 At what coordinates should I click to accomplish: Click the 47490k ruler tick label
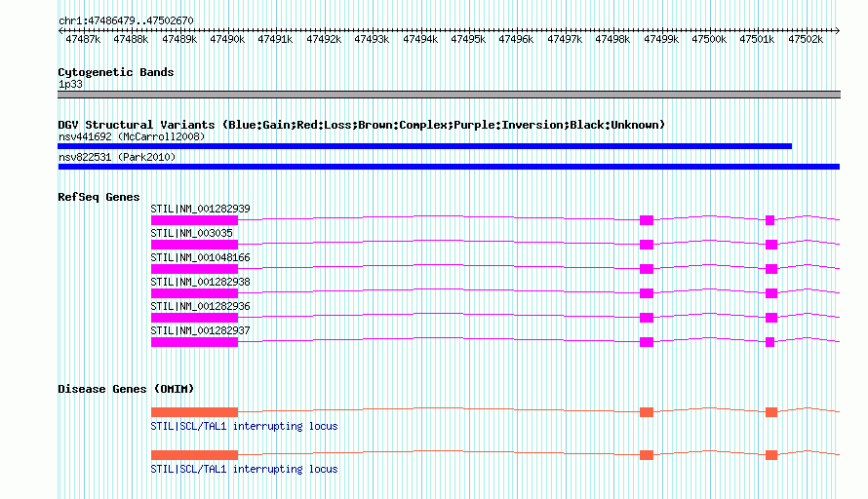coord(227,39)
